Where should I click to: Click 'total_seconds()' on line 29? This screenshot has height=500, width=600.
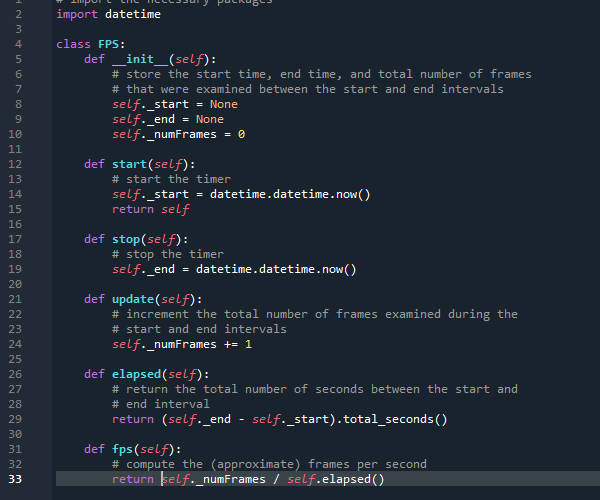(395, 419)
